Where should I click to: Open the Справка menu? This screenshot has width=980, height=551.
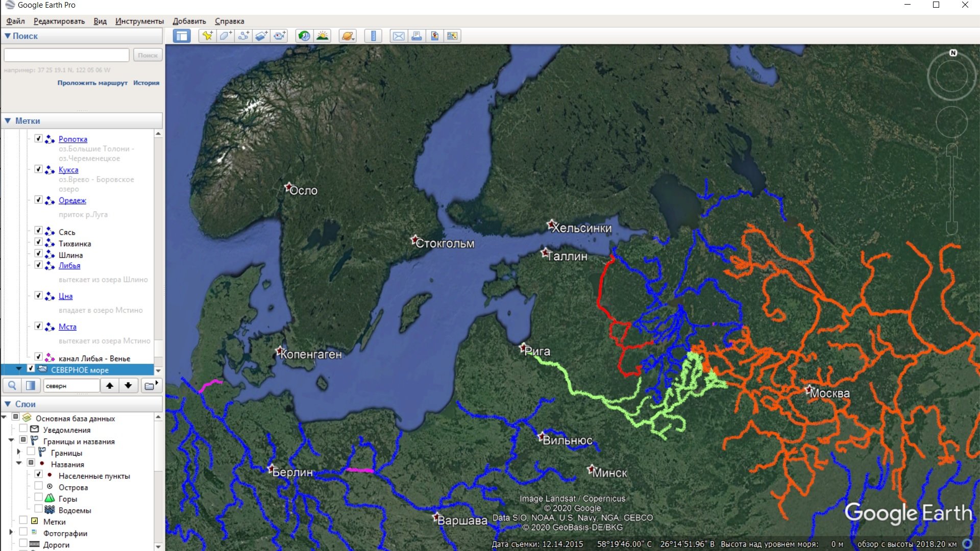[229, 21]
